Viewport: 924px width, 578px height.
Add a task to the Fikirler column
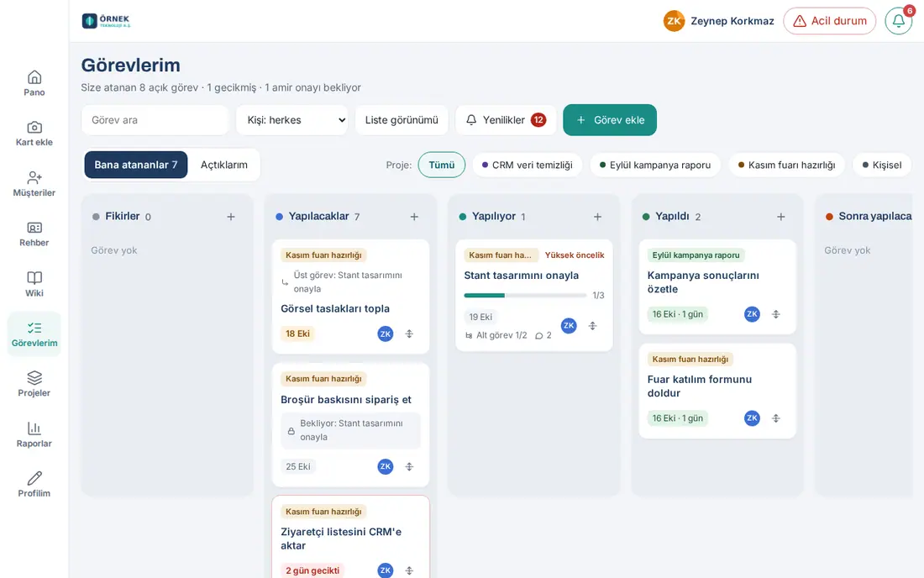click(x=231, y=217)
